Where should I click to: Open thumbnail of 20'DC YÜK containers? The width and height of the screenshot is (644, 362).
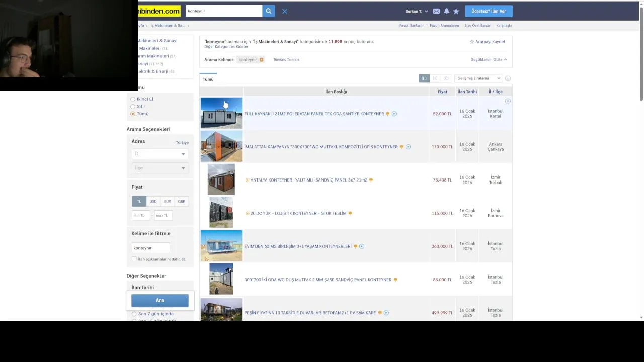[221, 213]
